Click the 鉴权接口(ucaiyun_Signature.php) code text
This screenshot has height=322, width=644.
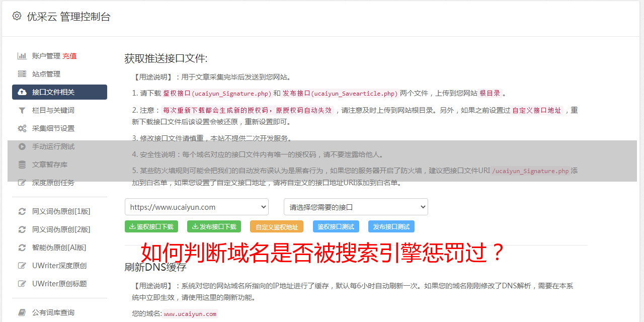coord(217,93)
